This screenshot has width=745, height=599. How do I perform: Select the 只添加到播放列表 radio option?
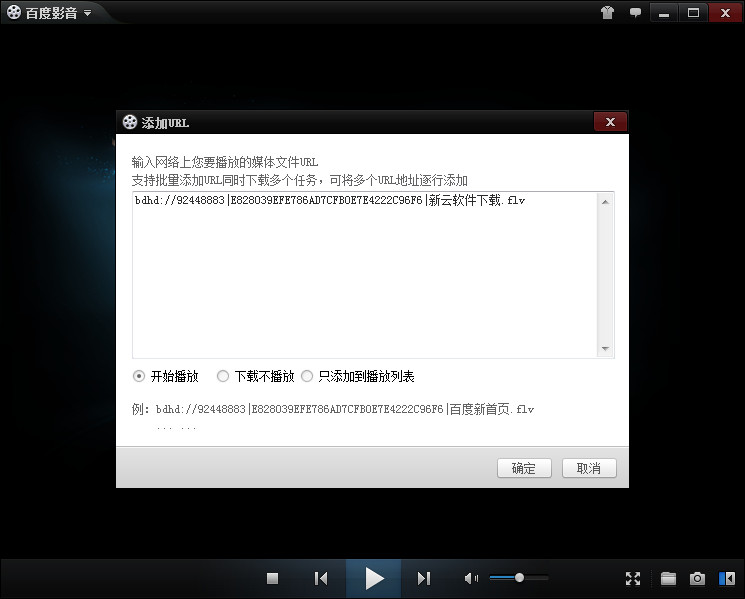point(307,376)
